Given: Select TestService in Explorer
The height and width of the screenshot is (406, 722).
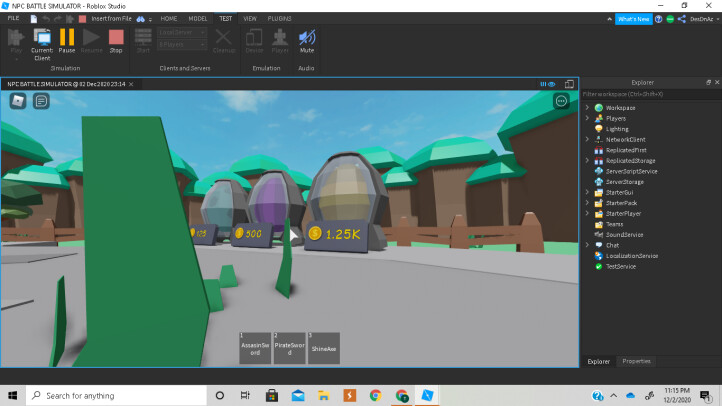Looking at the screenshot, I should pos(620,267).
